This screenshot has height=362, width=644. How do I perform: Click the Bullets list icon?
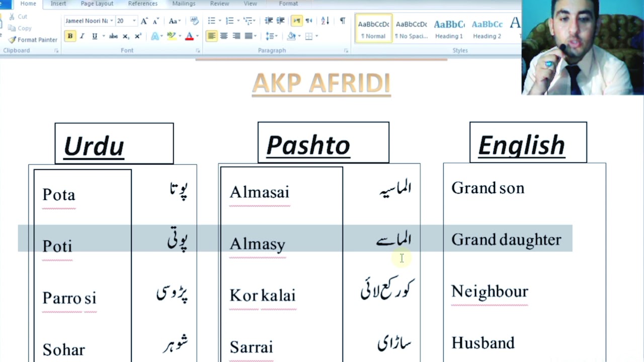(211, 21)
